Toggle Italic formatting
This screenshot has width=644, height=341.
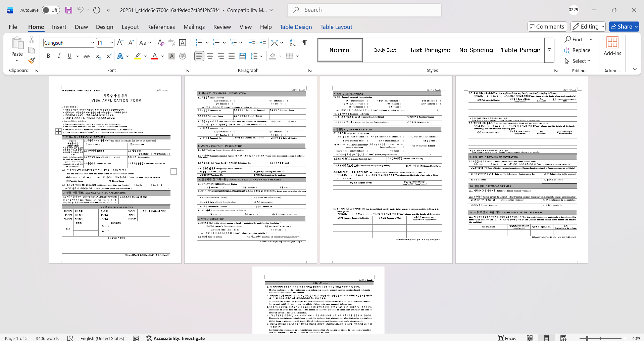(59, 56)
